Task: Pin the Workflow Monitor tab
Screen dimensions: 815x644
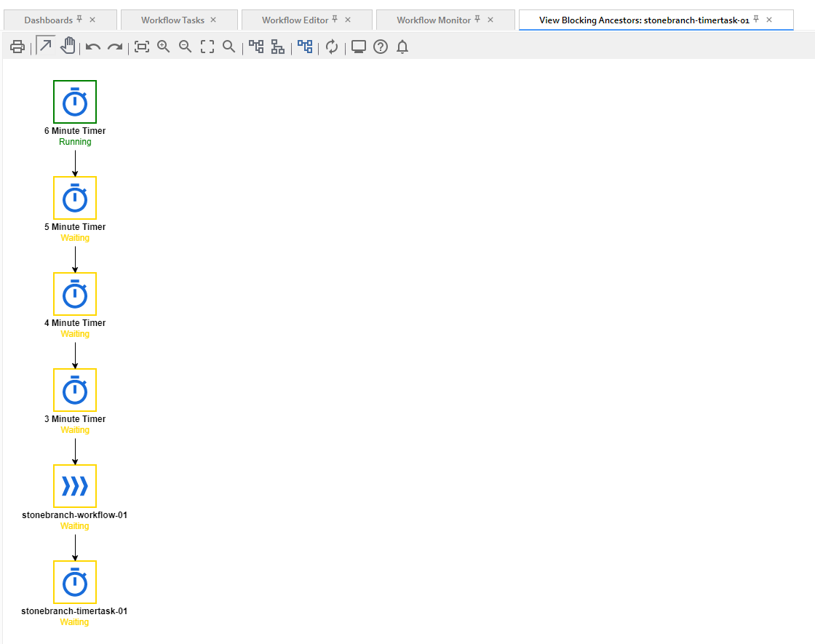Action: 477,20
